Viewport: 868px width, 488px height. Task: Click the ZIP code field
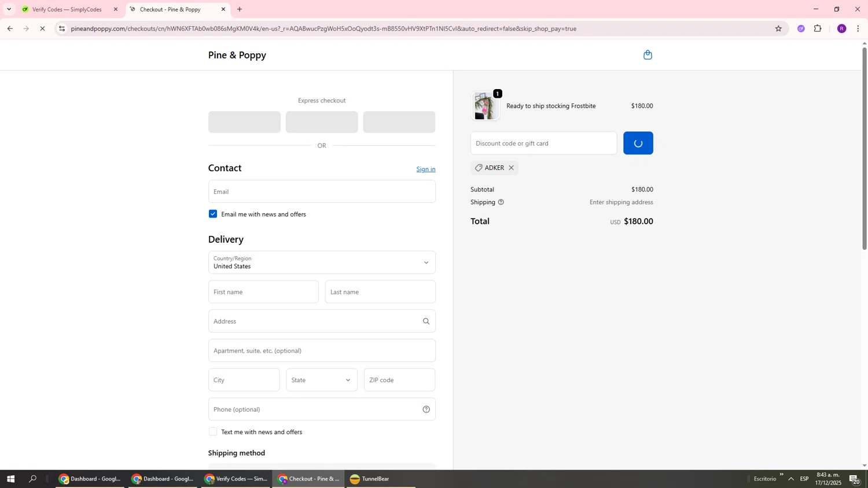click(x=399, y=380)
